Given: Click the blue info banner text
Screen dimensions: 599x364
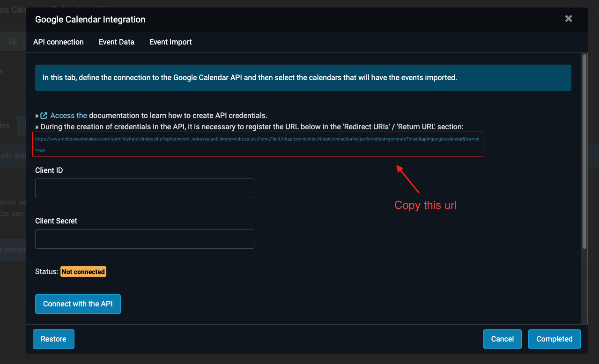Looking at the screenshot, I should point(250,78).
